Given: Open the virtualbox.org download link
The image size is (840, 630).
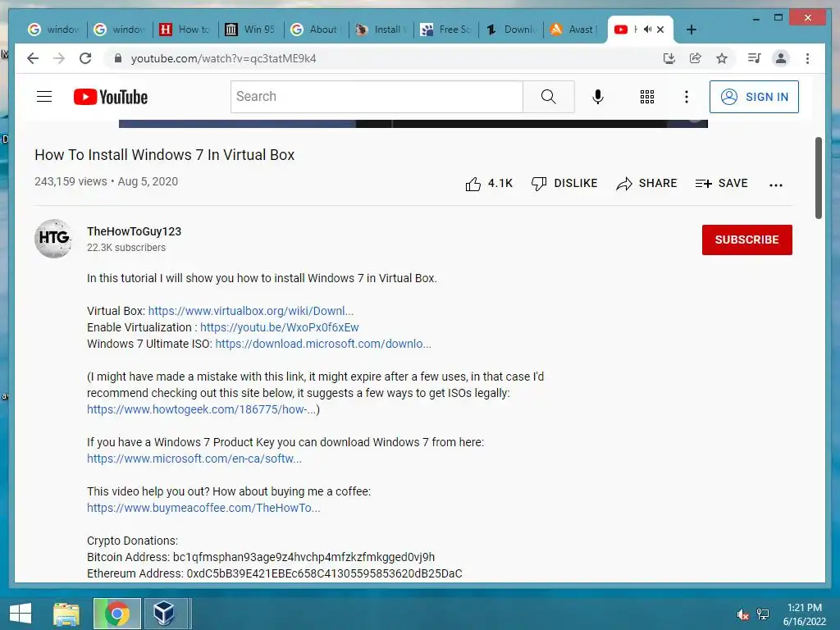Looking at the screenshot, I should [x=251, y=311].
